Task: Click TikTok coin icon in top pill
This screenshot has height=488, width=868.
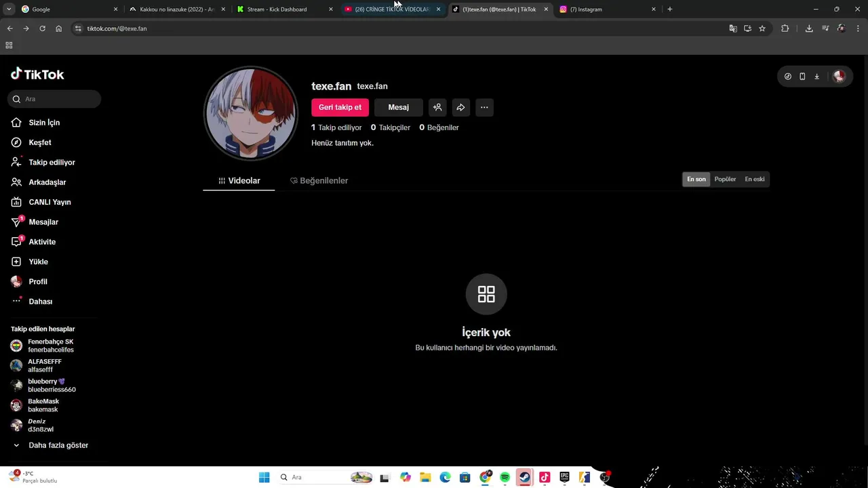Action: point(787,77)
